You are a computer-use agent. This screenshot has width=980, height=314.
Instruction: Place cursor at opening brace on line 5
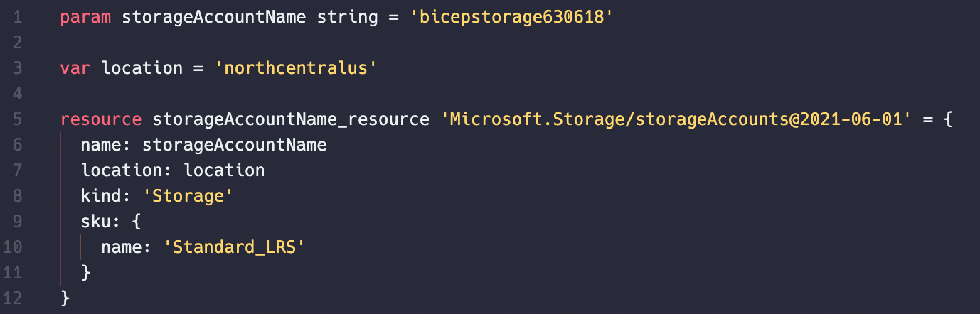(x=947, y=119)
